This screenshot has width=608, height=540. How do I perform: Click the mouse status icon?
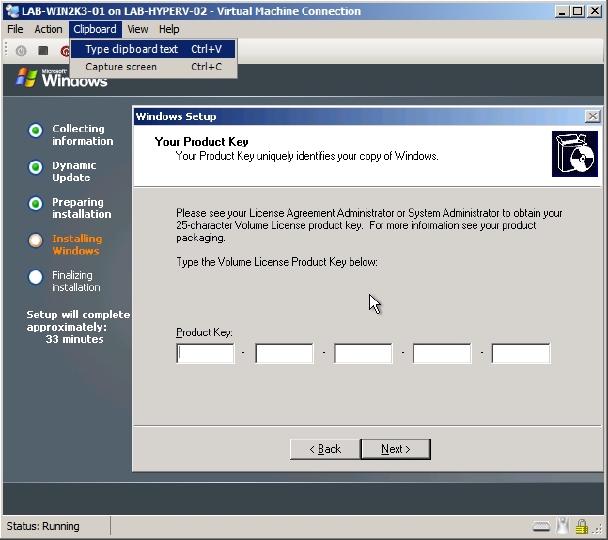[562, 526]
